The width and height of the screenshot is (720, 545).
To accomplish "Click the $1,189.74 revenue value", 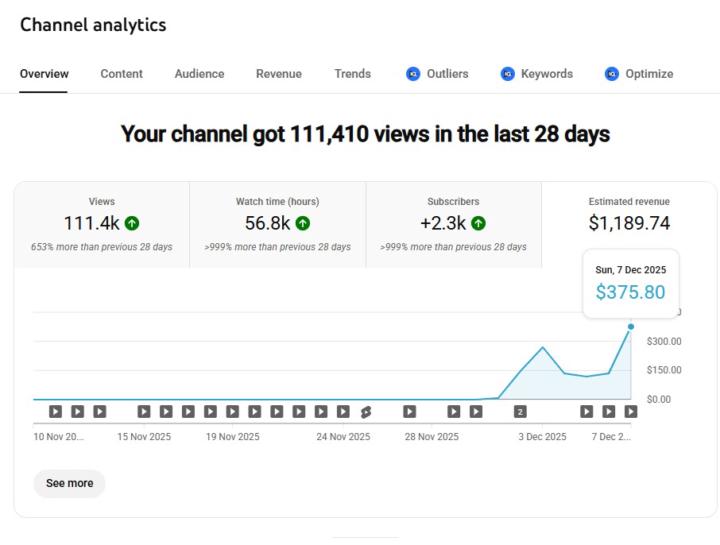I will (629, 223).
